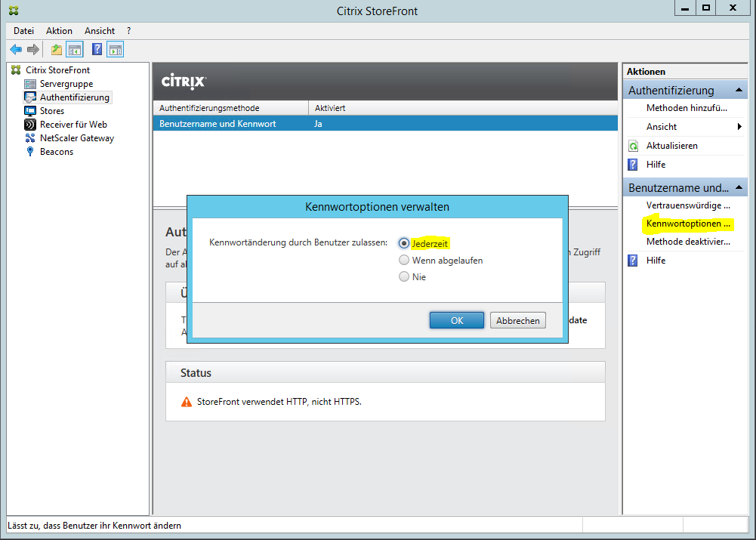Screen dimensions: 756x540
Task: Click the up-one-level folder toolbar icon
Action: (x=57, y=49)
